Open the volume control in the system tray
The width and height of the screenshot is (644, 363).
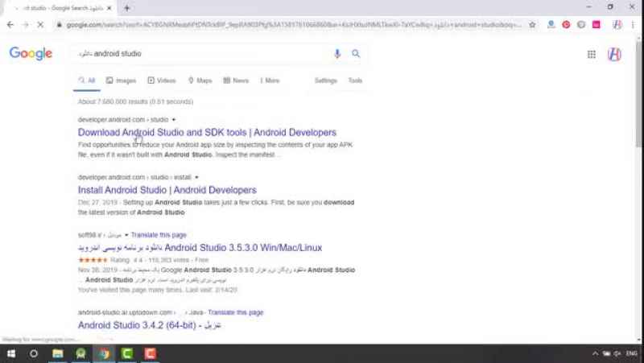point(617,353)
